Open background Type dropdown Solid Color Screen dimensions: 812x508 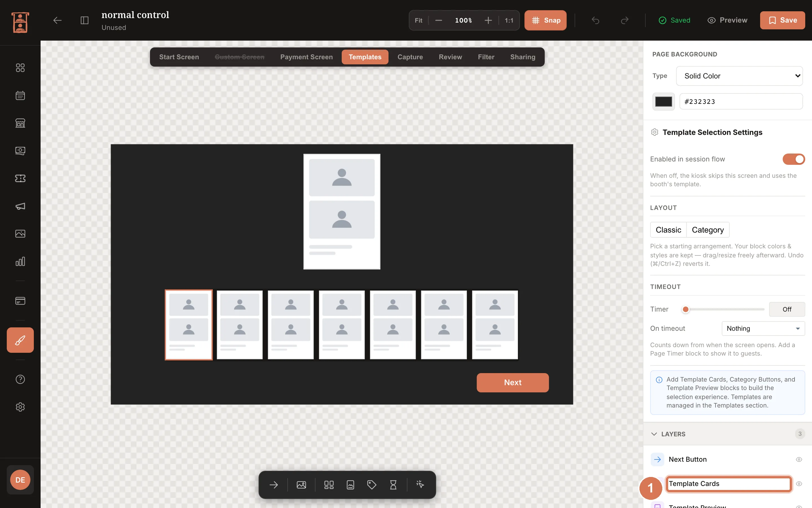coord(739,76)
